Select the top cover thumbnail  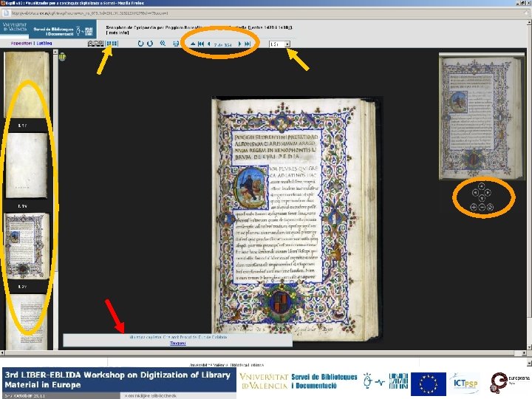click(x=27, y=85)
